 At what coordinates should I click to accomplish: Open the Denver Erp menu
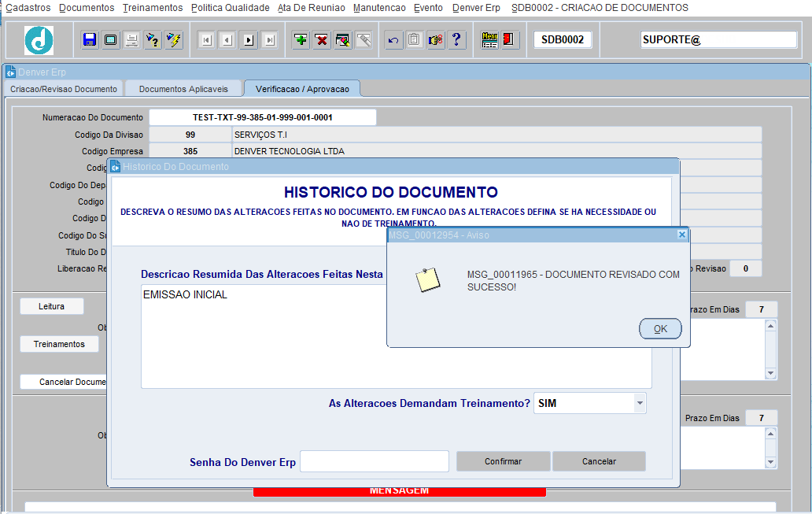tap(476, 8)
